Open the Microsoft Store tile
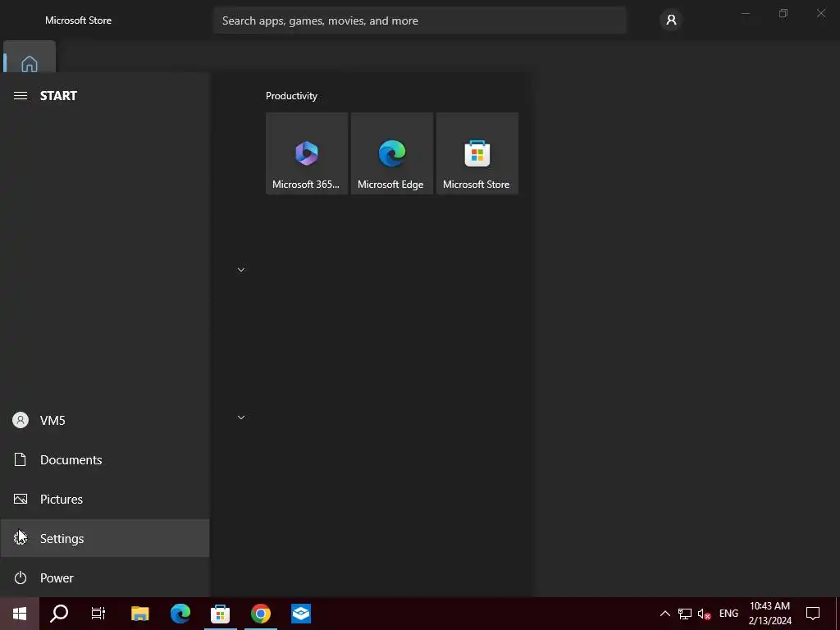Screen dimensions: 840x630 click(x=477, y=153)
